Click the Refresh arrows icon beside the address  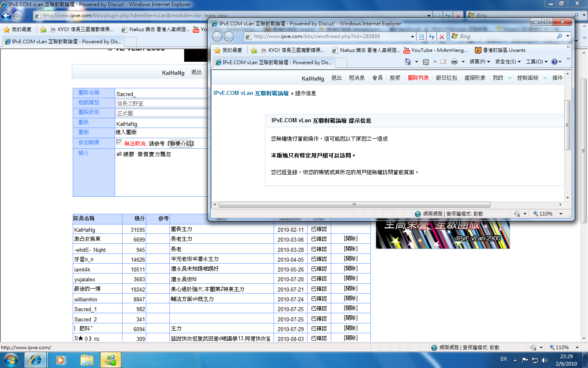[432, 36]
